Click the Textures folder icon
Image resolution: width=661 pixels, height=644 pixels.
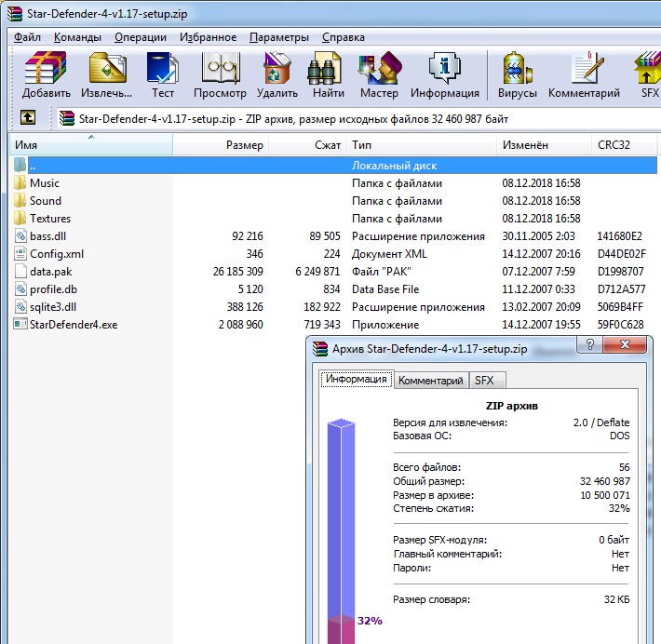(x=20, y=219)
